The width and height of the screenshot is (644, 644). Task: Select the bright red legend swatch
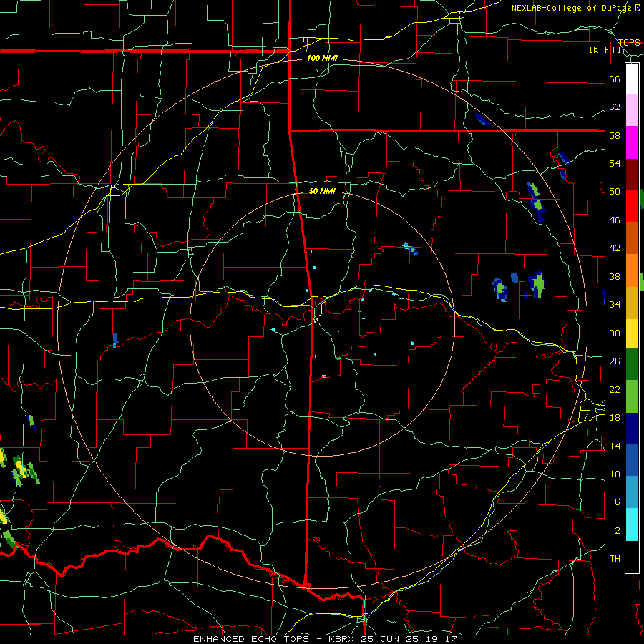tap(632, 206)
